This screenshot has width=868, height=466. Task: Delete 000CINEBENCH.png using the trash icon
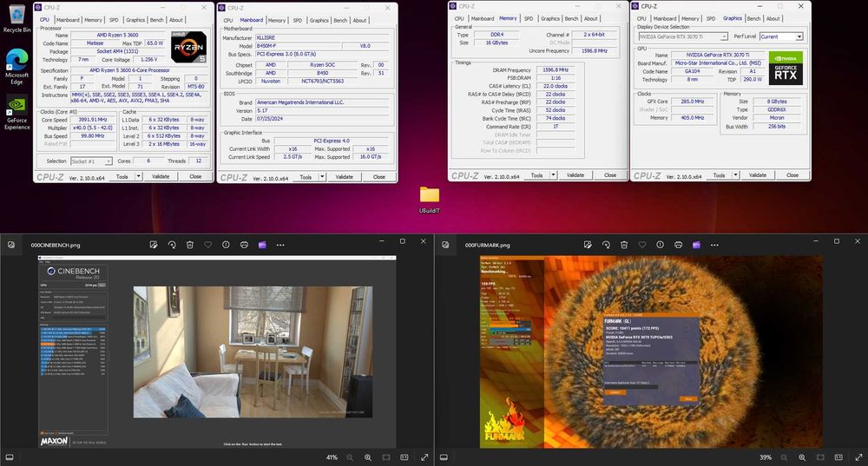189,245
